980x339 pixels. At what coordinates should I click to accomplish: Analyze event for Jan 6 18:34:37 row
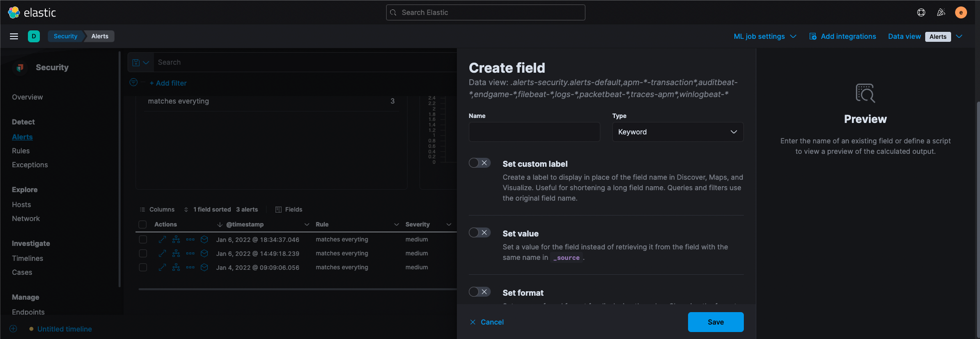pyautogui.click(x=176, y=239)
